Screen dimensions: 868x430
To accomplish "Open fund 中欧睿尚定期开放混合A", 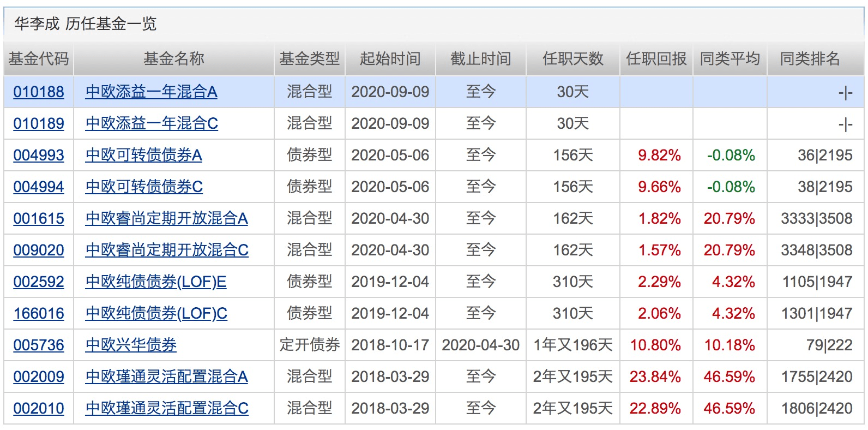I will [166, 218].
